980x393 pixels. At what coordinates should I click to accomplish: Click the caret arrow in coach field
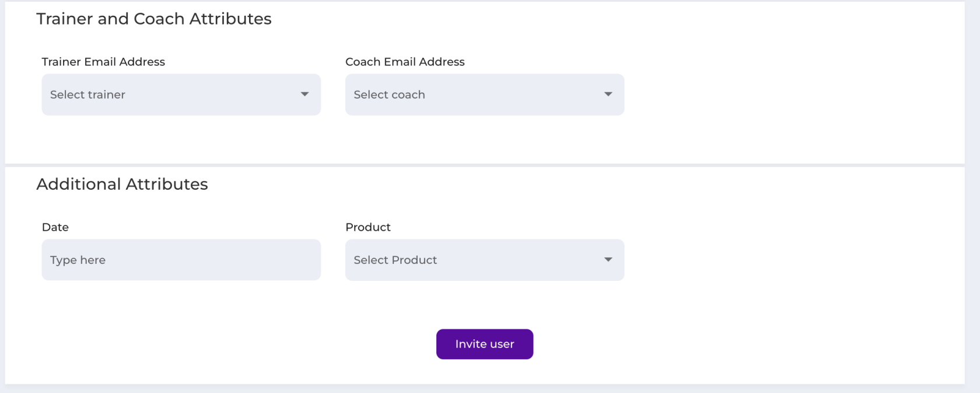click(608, 95)
